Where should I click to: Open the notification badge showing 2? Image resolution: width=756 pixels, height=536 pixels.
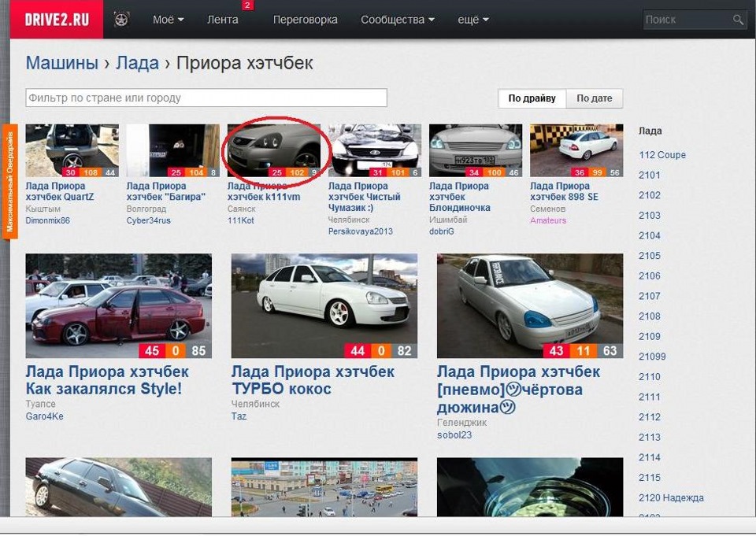coord(247,6)
